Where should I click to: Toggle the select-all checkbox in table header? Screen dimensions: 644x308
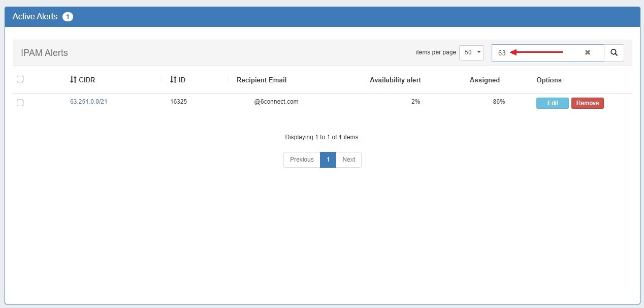(20, 79)
